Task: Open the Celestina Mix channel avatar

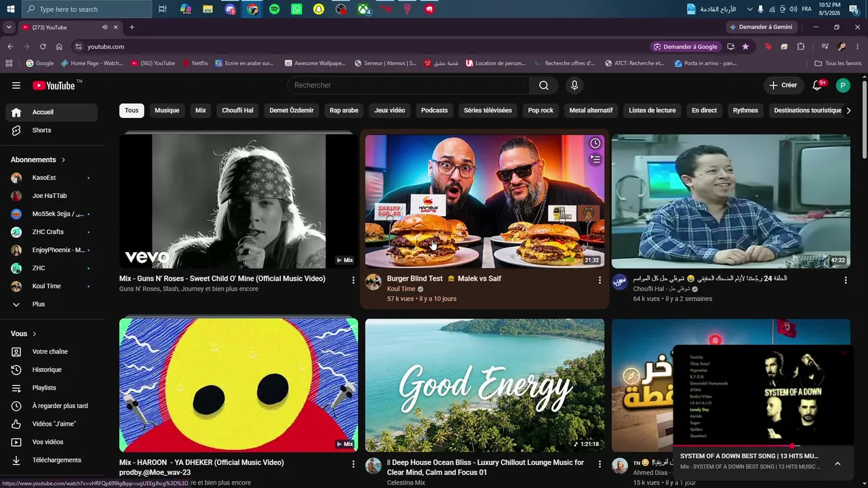Action: pyautogui.click(x=374, y=466)
